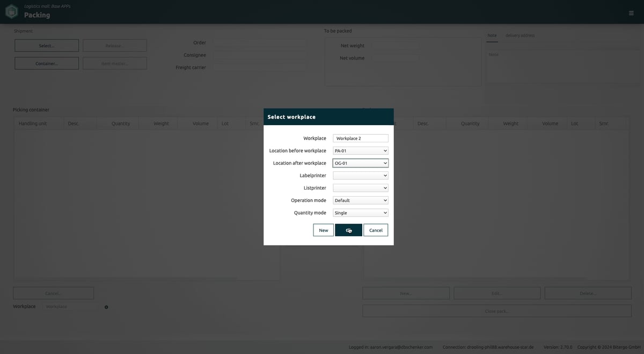Click the New... button below right table
The height and width of the screenshot is (354, 644).
coord(406,293)
